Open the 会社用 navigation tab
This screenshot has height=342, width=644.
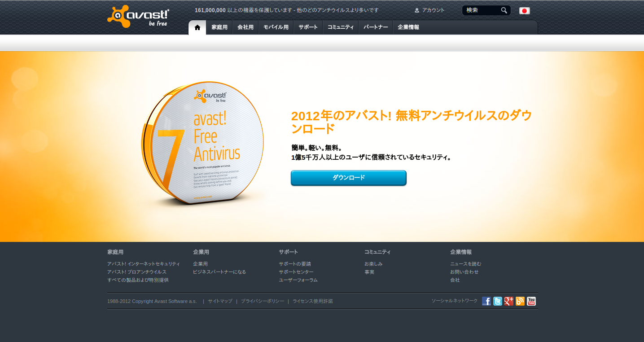click(x=245, y=27)
